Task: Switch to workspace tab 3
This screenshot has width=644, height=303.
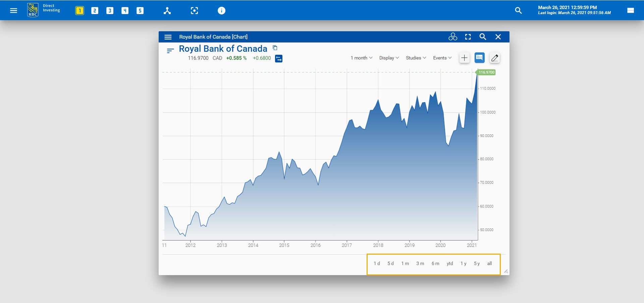Action: 110,10
